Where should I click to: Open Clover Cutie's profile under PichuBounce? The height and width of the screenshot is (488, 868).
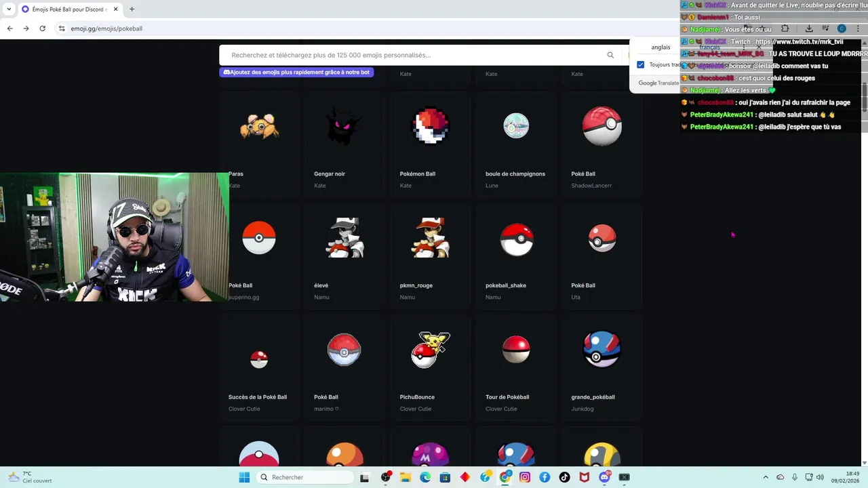[x=416, y=409]
